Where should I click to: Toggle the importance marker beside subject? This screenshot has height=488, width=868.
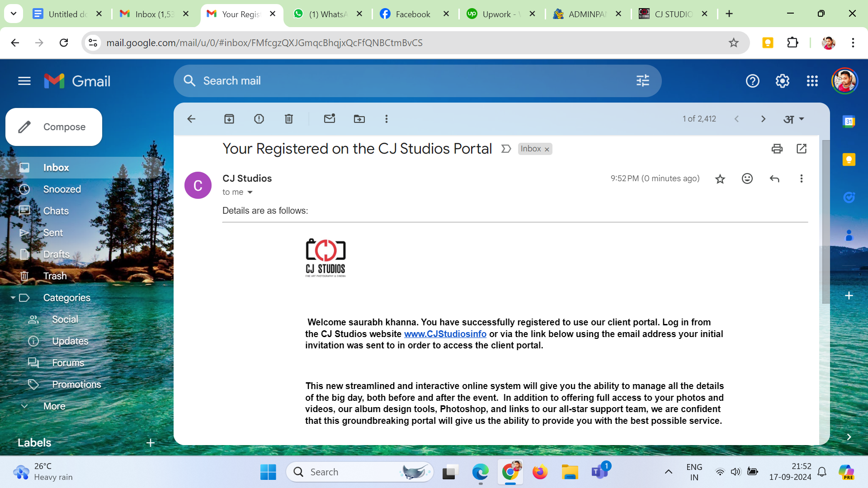506,149
